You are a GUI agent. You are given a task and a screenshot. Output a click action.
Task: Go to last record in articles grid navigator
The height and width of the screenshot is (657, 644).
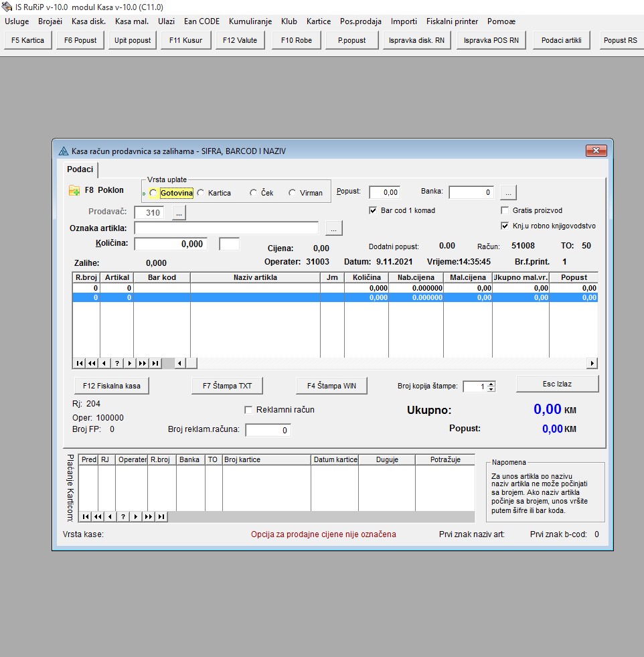pyautogui.click(x=155, y=363)
